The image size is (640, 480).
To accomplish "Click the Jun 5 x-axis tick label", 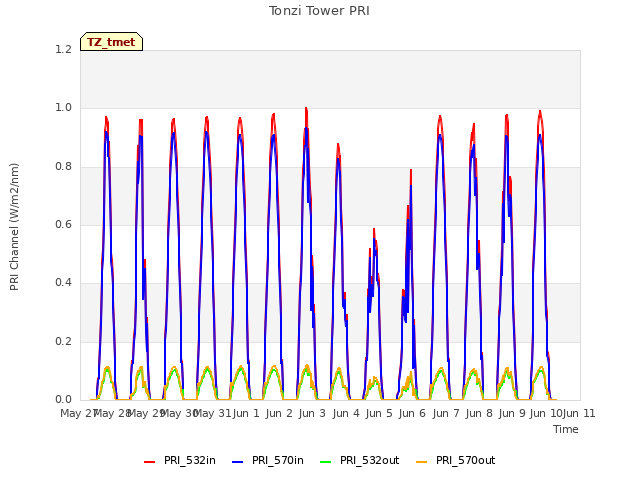I will [379, 413].
